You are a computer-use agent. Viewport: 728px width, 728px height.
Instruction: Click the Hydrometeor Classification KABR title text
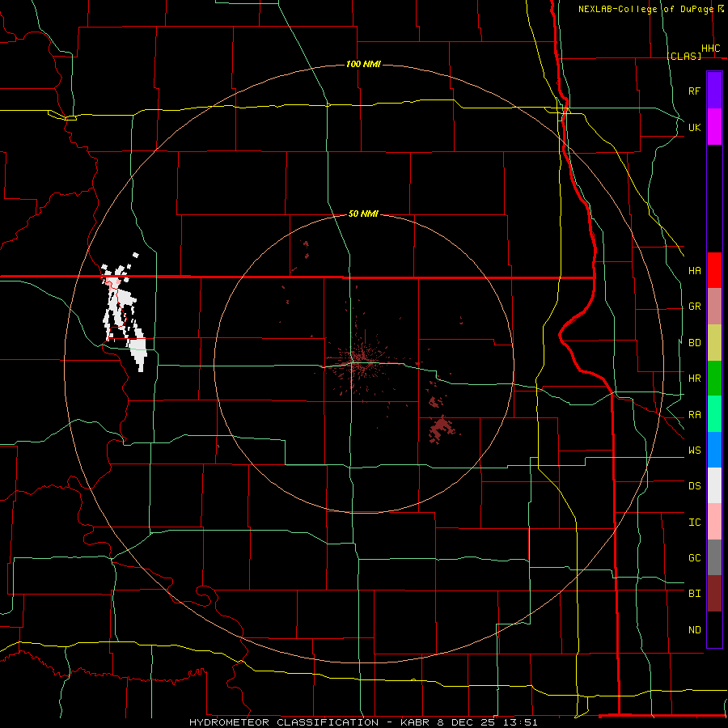coord(363,722)
